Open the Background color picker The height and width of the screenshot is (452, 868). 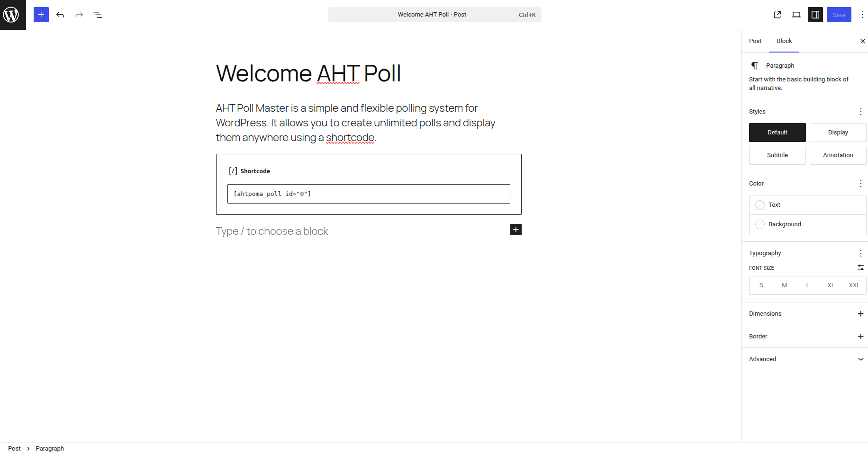(x=807, y=224)
